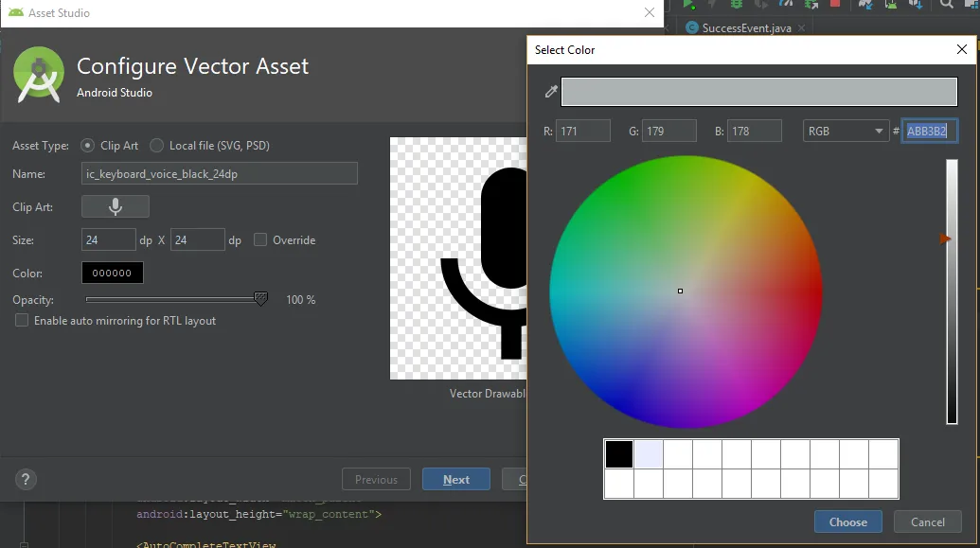The height and width of the screenshot is (548, 980).
Task: Select the Clip Art asset type
Action: (87, 146)
